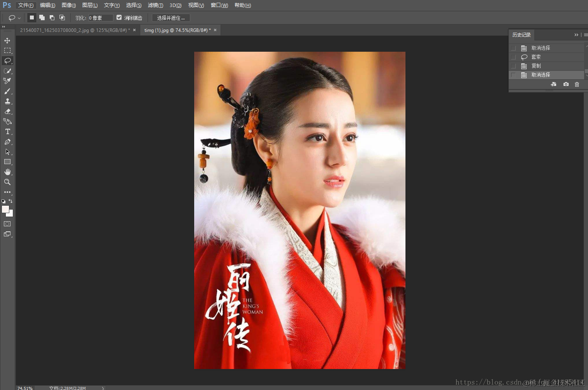
Task: Collapse History panel with double-arrow
Action: (x=576, y=35)
